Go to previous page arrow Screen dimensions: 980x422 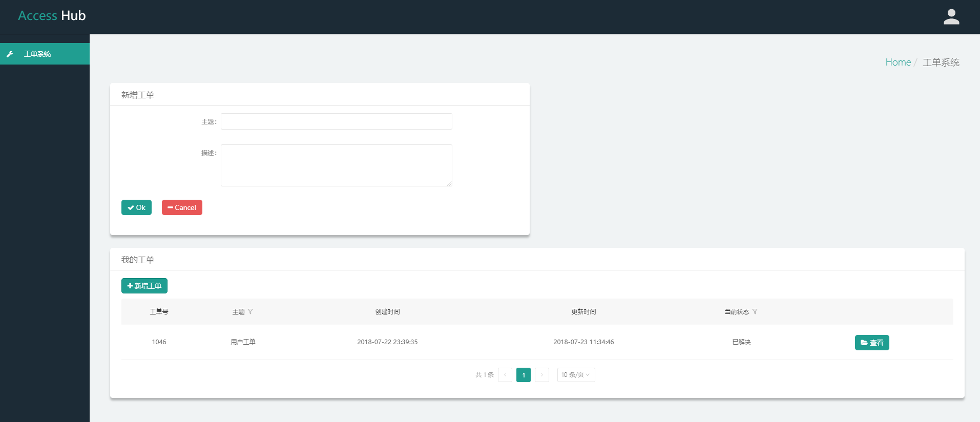(505, 375)
